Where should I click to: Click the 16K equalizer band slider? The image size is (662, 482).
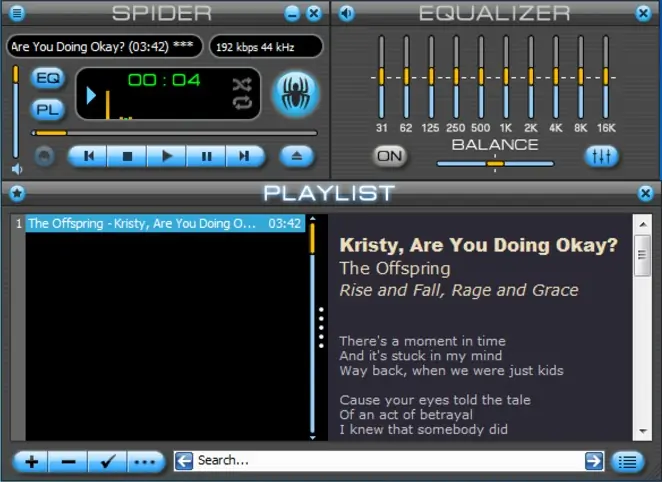(605, 77)
